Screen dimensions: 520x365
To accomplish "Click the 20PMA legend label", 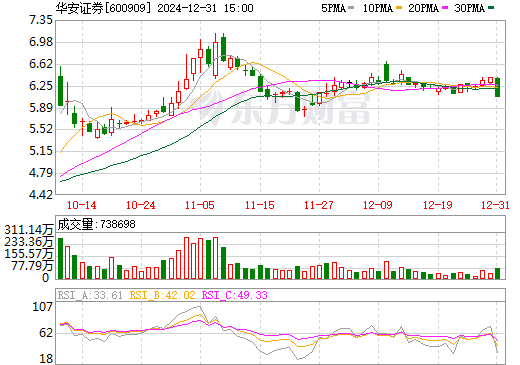I will (x=423, y=8).
